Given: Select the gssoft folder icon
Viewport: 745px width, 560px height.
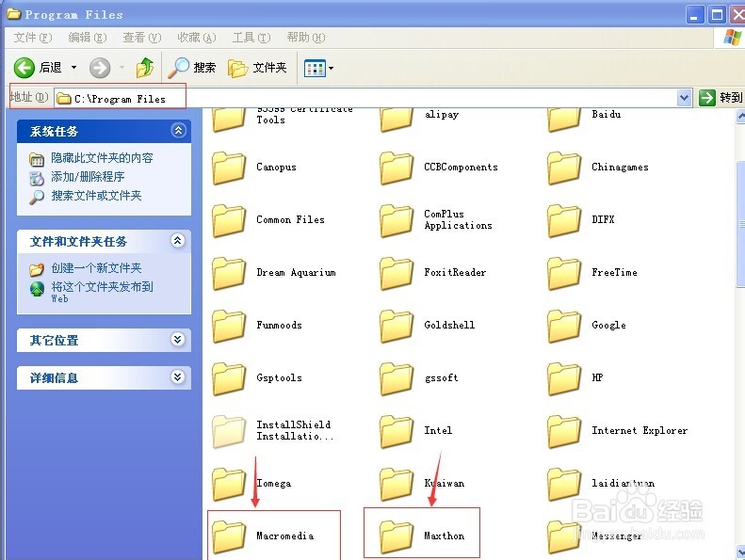Looking at the screenshot, I should click(x=396, y=378).
